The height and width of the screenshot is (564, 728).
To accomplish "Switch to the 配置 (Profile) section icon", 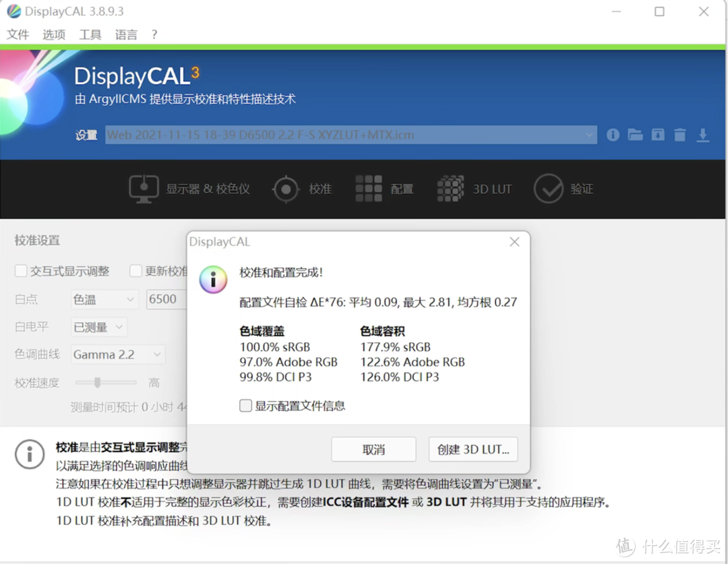I will pyautogui.click(x=368, y=189).
